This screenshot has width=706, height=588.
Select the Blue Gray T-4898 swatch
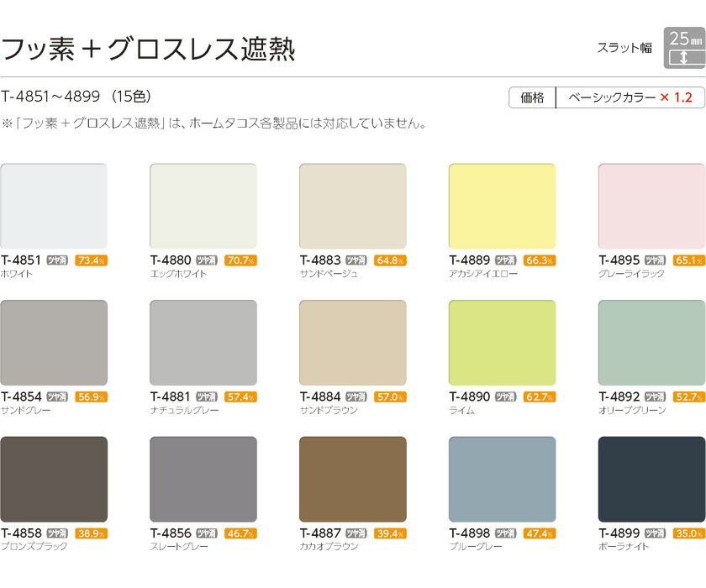503,479
